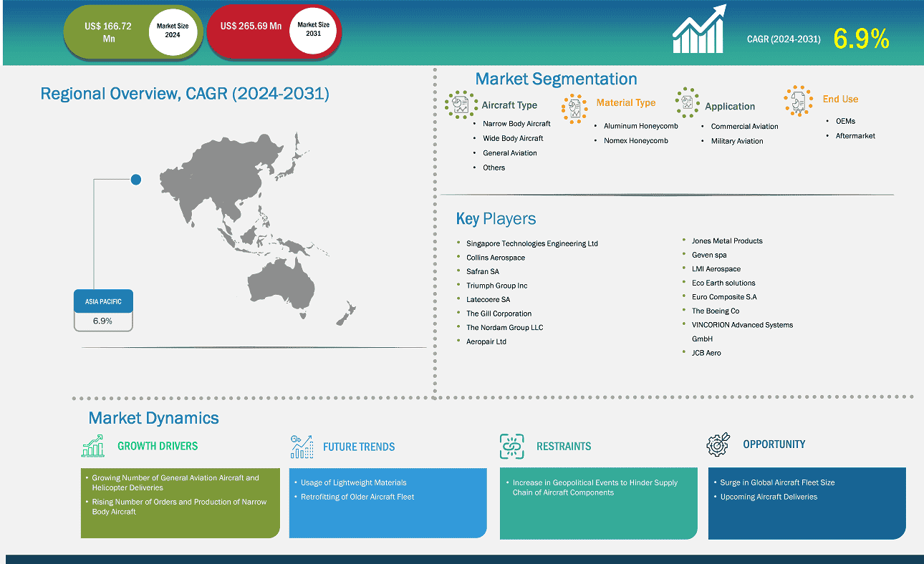Screen dimensions: 924x564
Task: Click the GROWTH DRIVERS title
Action: click(x=158, y=446)
